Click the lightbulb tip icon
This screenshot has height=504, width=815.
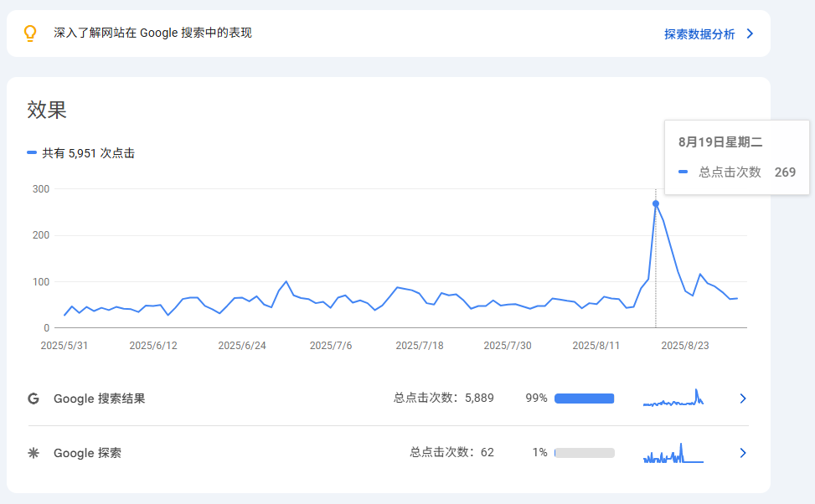click(30, 33)
